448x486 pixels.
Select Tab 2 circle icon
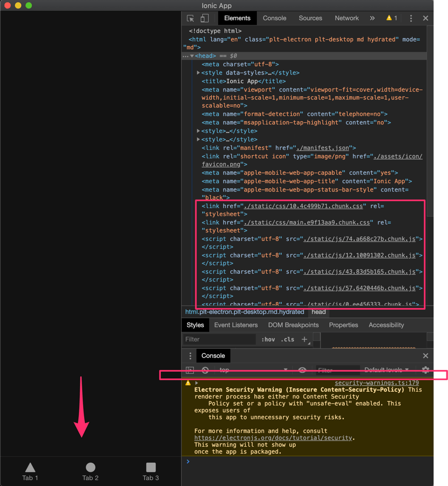(x=91, y=467)
